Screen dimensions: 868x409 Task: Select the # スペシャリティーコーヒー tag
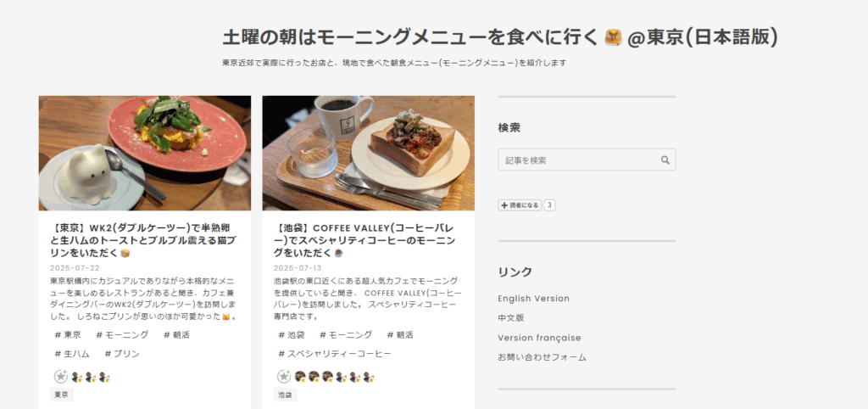[x=335, y=354]
